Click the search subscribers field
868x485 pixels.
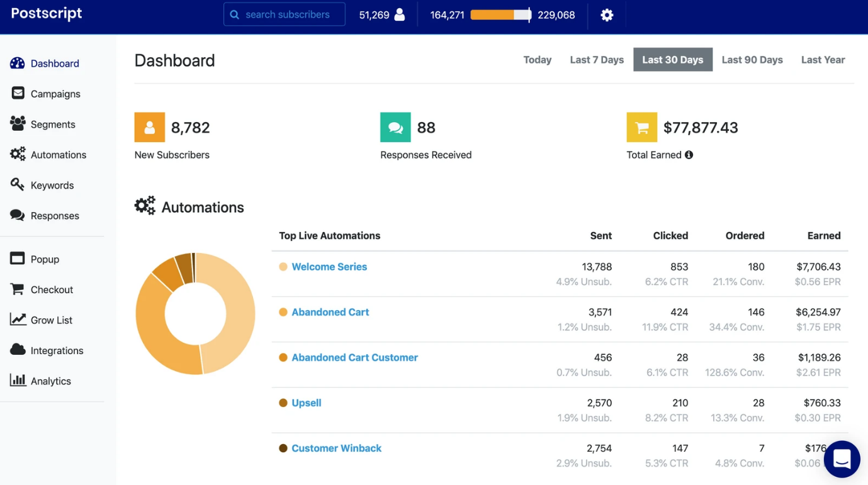click(286, 14)
